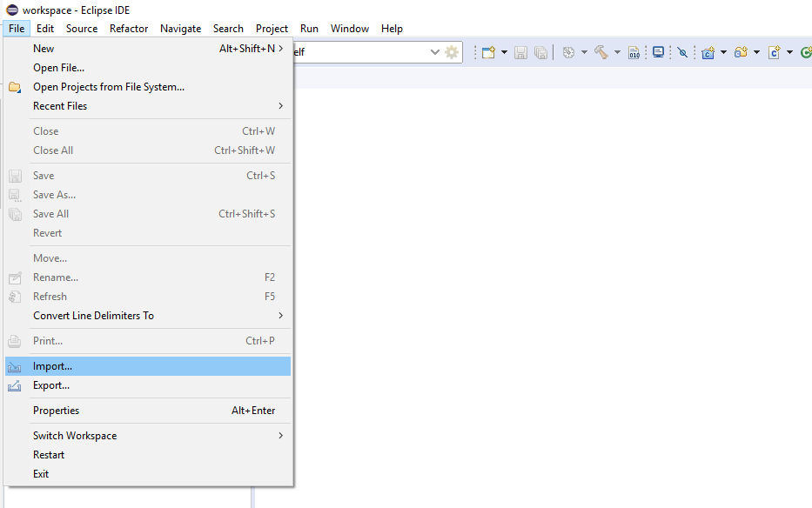Open the Edit menu
The height and width of the screenshot is (508, 812).
pyautogui.click(x=45, y=29)
